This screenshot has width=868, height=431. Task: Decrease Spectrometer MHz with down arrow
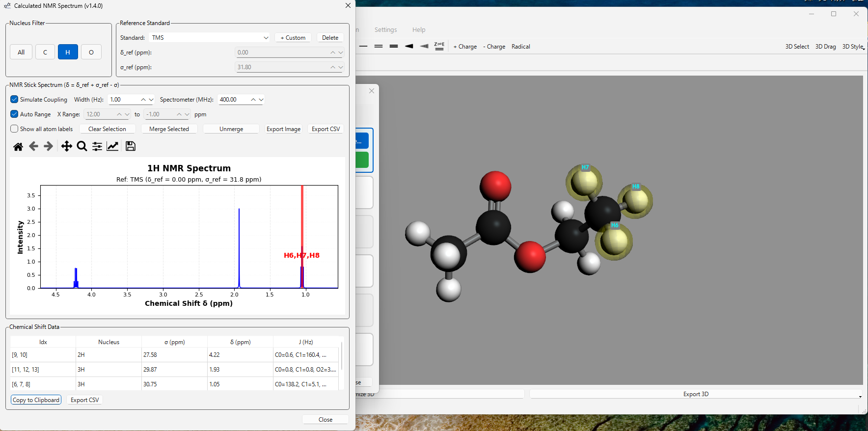pos(261,100)
